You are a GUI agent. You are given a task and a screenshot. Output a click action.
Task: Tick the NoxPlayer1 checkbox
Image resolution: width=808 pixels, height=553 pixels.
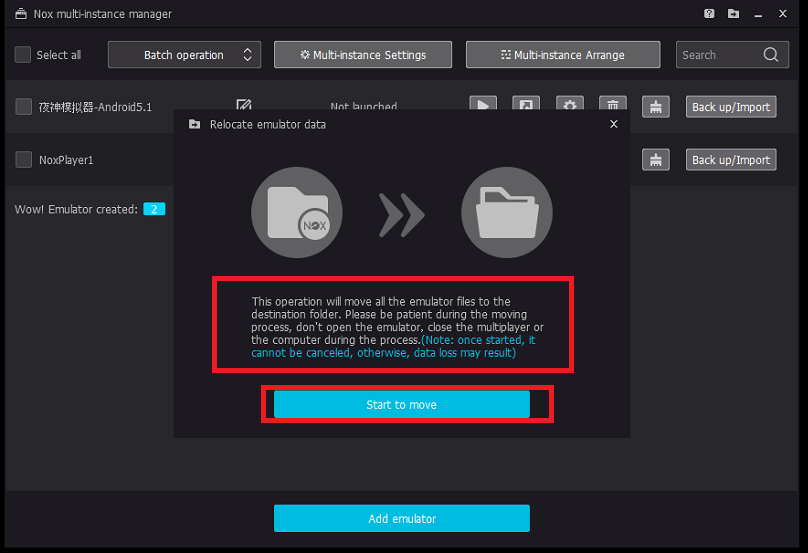(23, 159)
